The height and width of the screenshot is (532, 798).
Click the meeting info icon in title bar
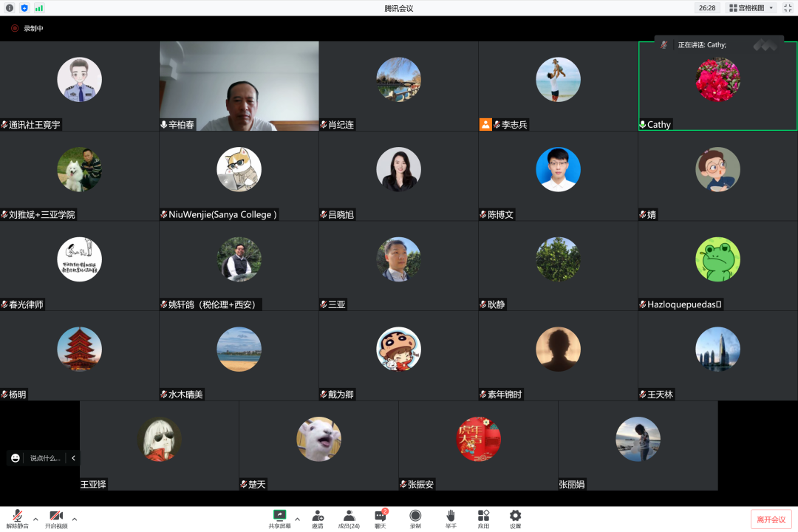point(10,7)
